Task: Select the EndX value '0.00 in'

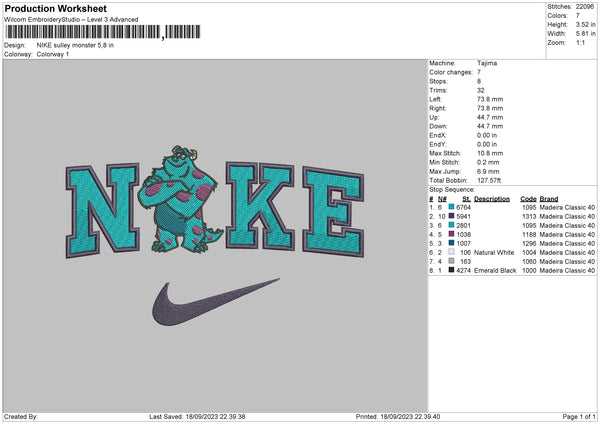Action: point(487,135)
